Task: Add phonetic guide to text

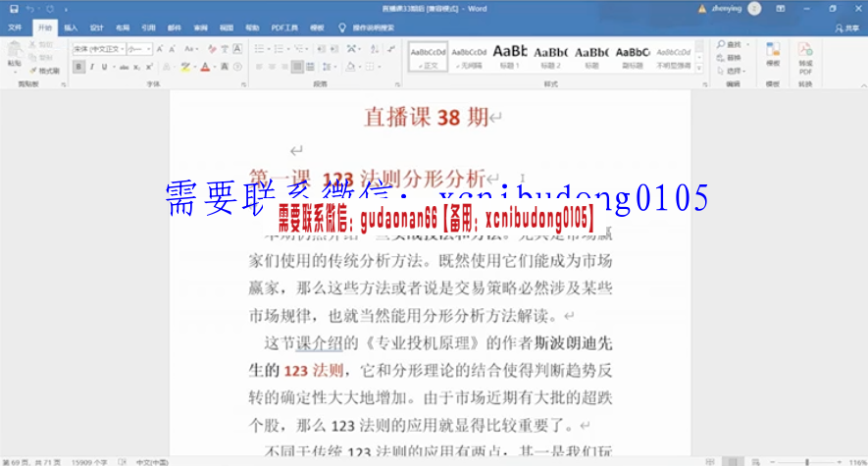Action: 225,49
